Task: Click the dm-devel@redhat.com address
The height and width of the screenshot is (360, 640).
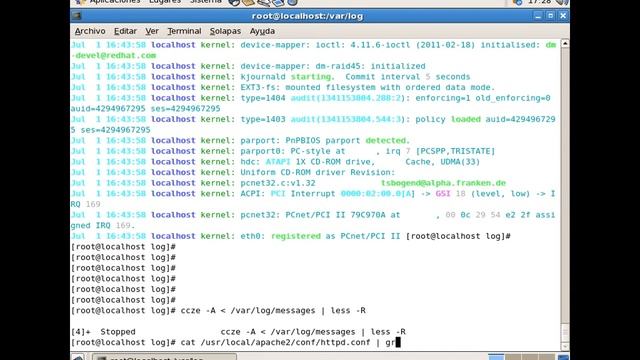Action: [113, 56]
